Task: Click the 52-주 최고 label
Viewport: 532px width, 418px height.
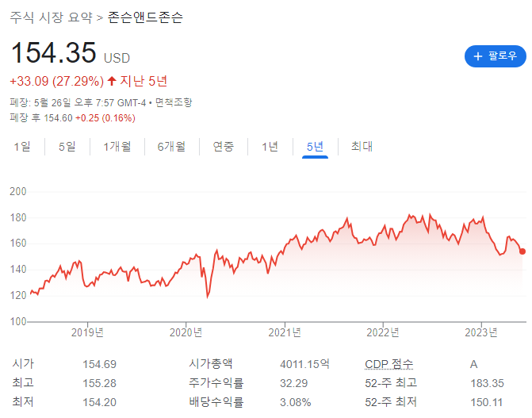Action: tap(391, 383)
